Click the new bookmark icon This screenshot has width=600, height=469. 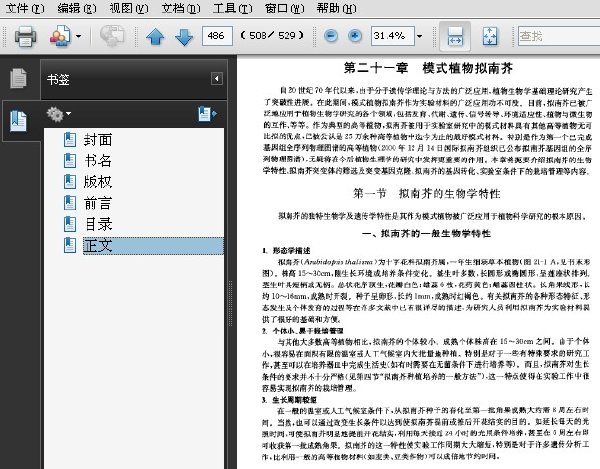(x=207, y=114)
